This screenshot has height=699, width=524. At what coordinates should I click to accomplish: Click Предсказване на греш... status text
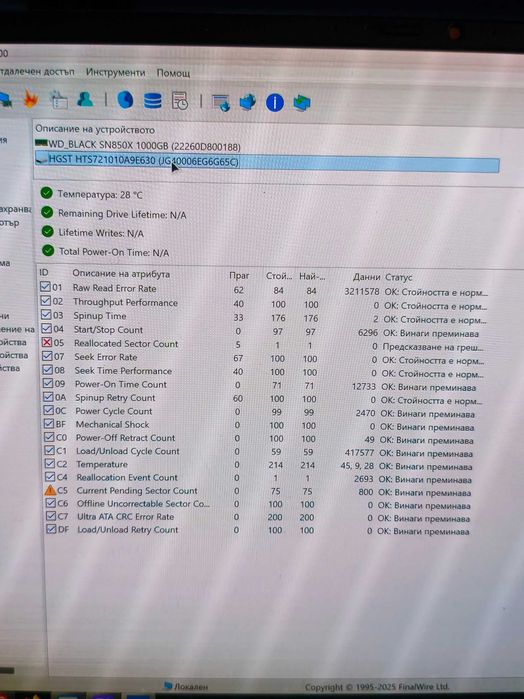click(x=433, y=347)
